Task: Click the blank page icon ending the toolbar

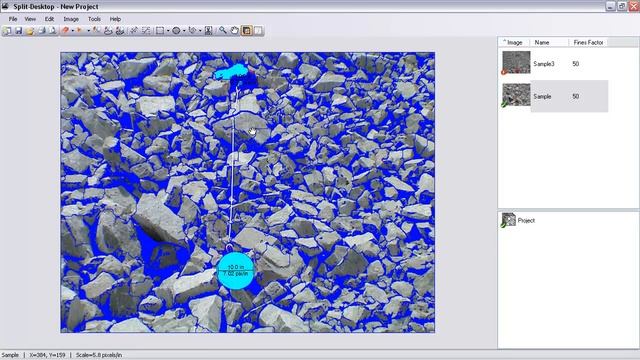Action: click(258, 31)
